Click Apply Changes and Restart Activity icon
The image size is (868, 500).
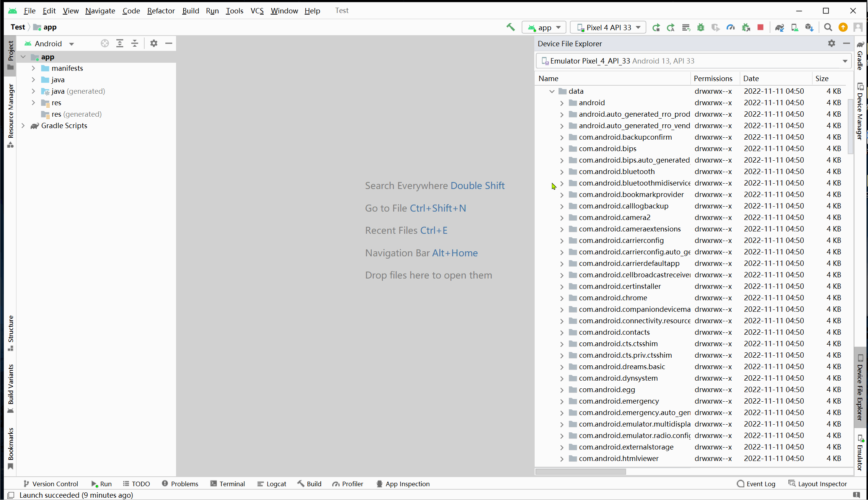tap(671, 28)
